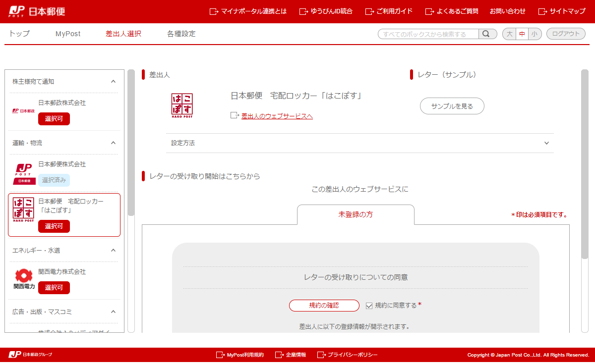The image size is (595, 364).
Task: Click 関西電力株式会社 sender name
Action: pyautogui.click(x=62, y=272)
